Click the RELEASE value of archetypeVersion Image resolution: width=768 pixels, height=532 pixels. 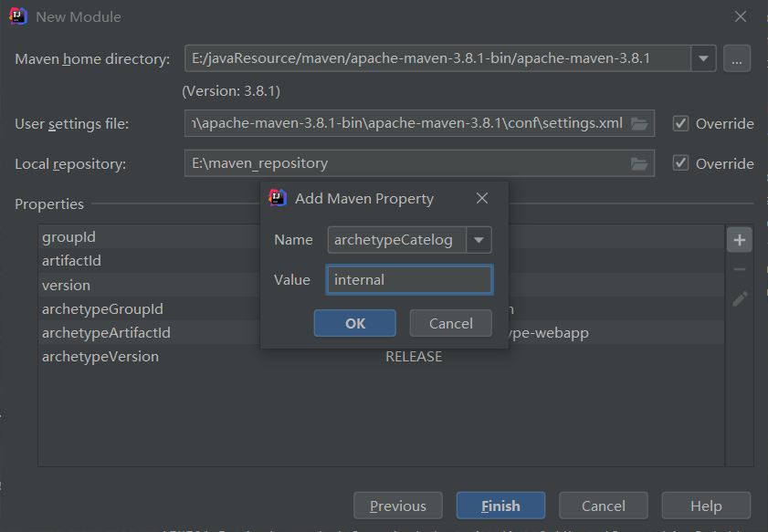coord(414,356)
